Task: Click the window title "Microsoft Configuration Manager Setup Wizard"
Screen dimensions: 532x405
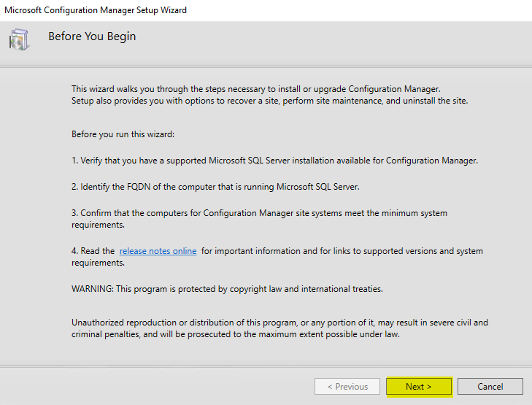Action: [x=96, y=10]
